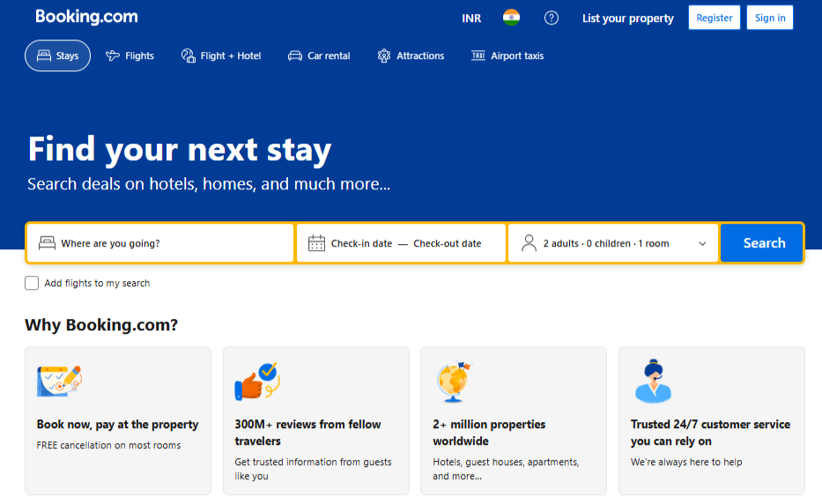Click the globe properties worldwide illustration

click(x=454, y=382)
